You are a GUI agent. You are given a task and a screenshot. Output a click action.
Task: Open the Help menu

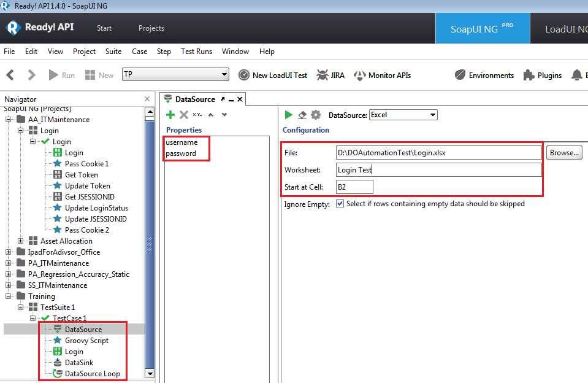point(267,52)
